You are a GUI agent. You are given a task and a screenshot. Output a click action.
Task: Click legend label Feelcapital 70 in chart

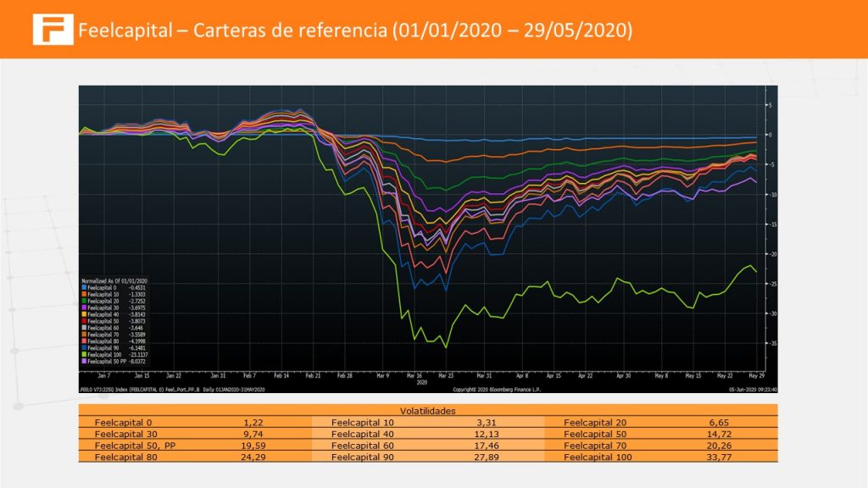point(103,335)
